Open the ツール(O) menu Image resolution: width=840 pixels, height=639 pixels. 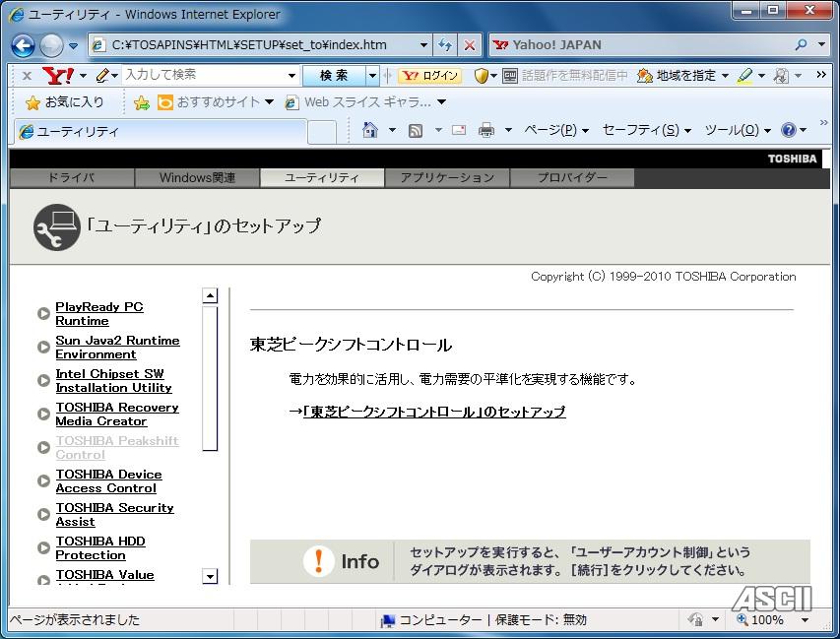click(738, 130)
